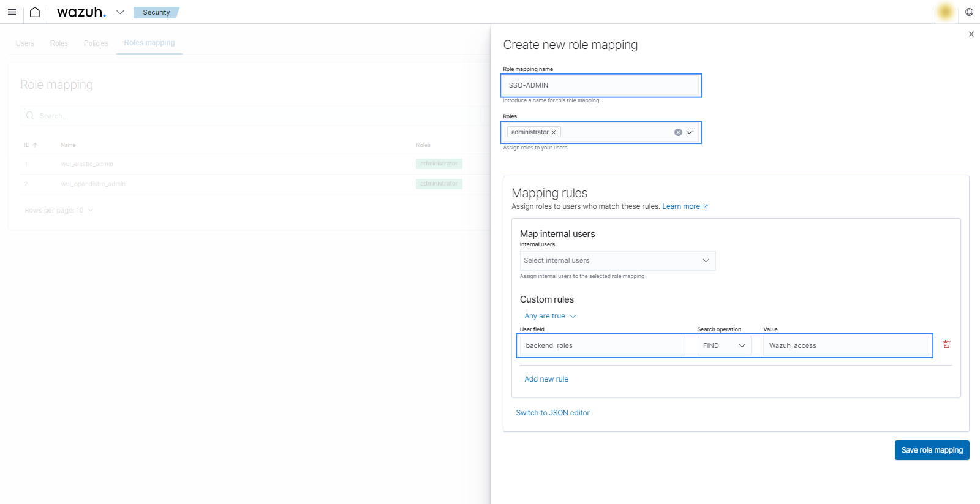
Task: Open the user avatar menu
Action: (945, 12)
